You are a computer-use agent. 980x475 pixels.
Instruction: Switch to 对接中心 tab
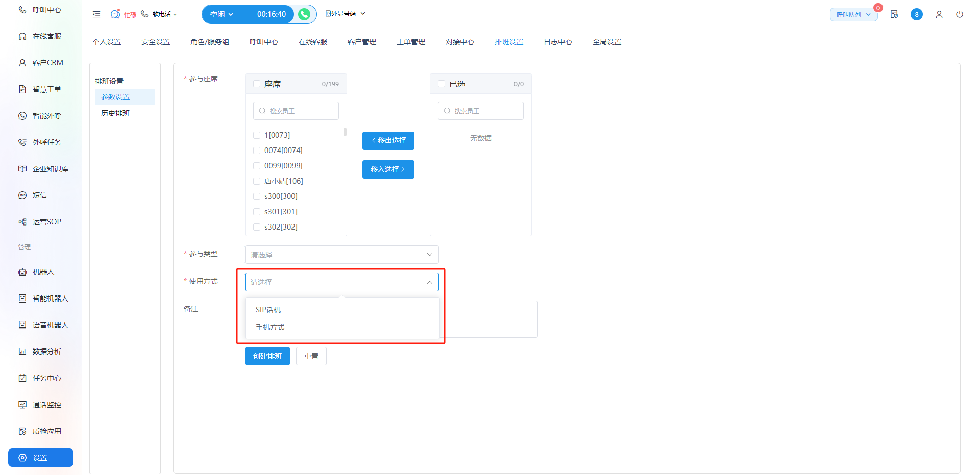pos(460,42)
